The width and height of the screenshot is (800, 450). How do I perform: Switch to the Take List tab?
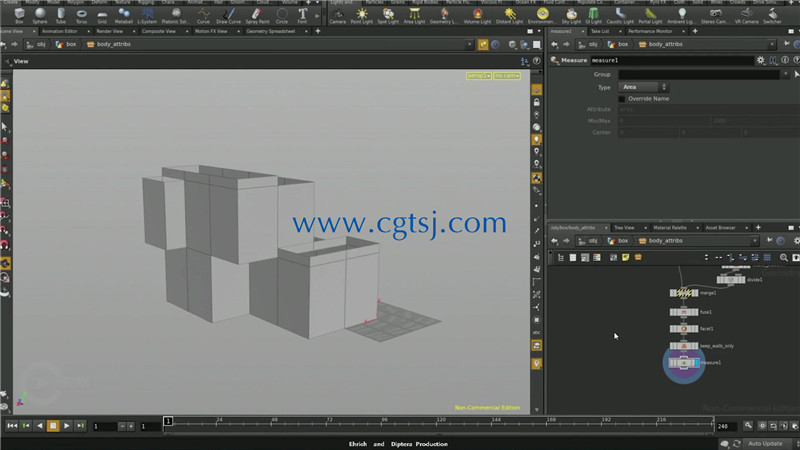pos(600,31)
